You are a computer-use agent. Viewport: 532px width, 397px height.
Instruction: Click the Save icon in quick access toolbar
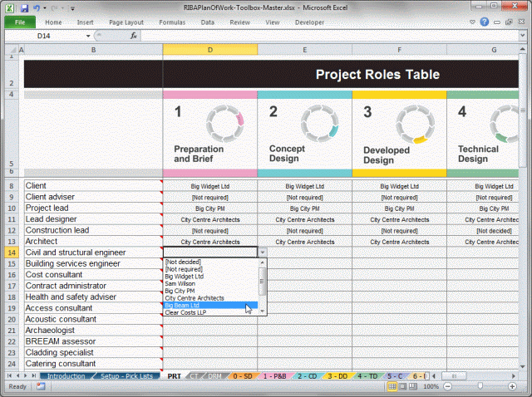[x=24, y=7]
